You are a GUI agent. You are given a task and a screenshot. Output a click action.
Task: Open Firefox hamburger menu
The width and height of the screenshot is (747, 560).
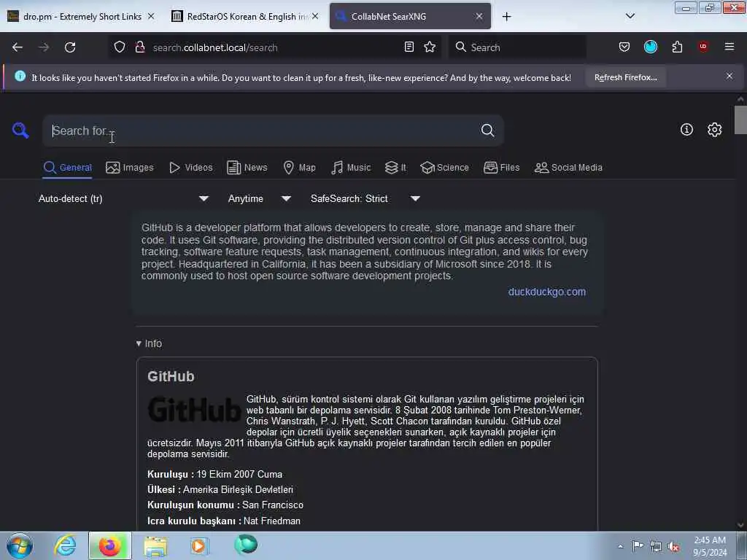point(729,47)
